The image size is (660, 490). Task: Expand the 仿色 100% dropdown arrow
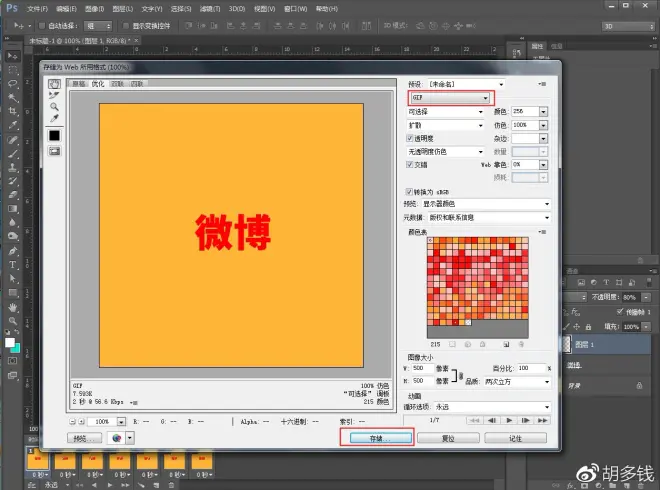[543, 125]
